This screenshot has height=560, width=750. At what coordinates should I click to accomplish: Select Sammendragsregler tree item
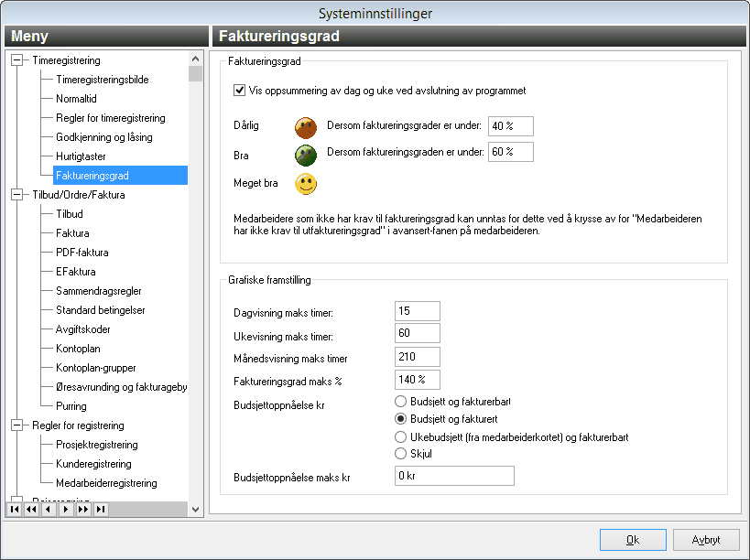(99, 291)
